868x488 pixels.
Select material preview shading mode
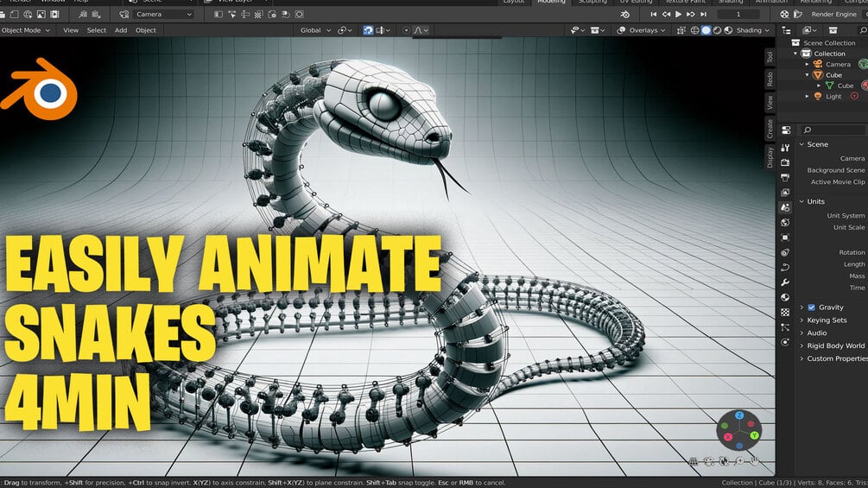(717, 30)
